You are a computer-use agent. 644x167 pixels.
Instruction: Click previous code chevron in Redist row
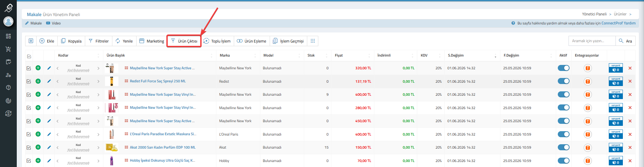coord(58,81)
